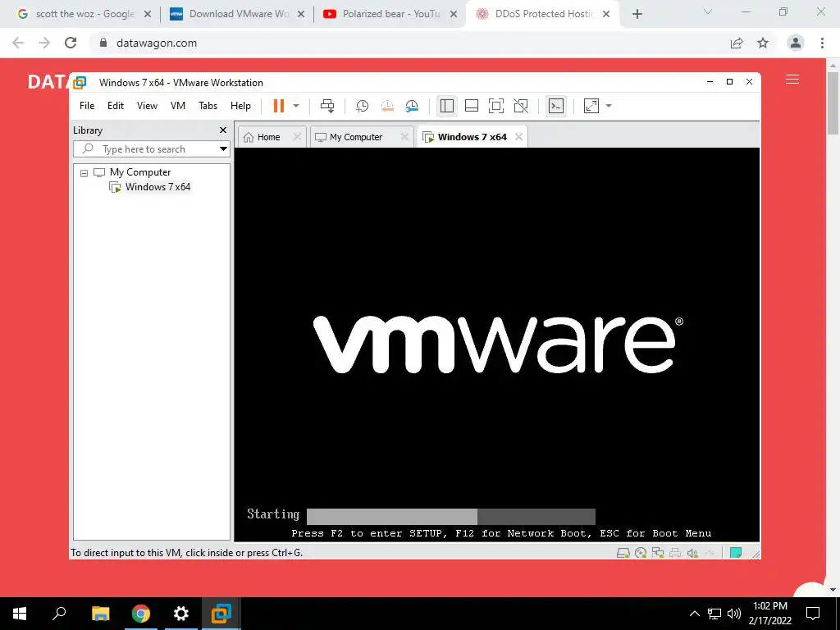Click the sound card status icon
The width and height of the screenshot is (840, 630).
pyautogui.click(x=692, y=553)
